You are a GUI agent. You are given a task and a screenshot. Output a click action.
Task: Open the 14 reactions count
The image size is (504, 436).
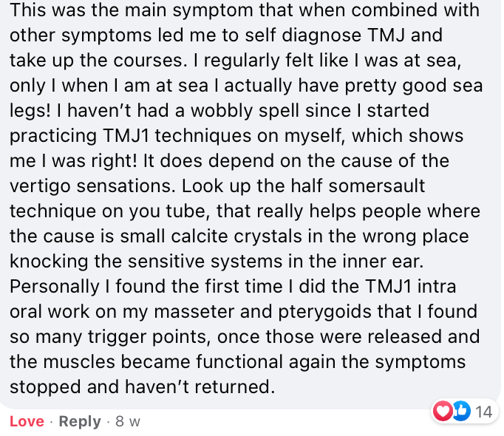pos(483,412)
